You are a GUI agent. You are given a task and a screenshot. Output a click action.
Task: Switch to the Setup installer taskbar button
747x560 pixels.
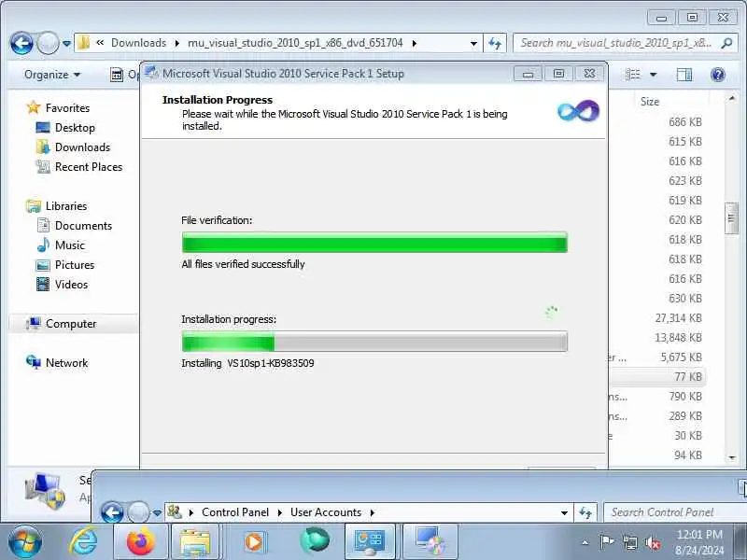(x=430, y=542)
